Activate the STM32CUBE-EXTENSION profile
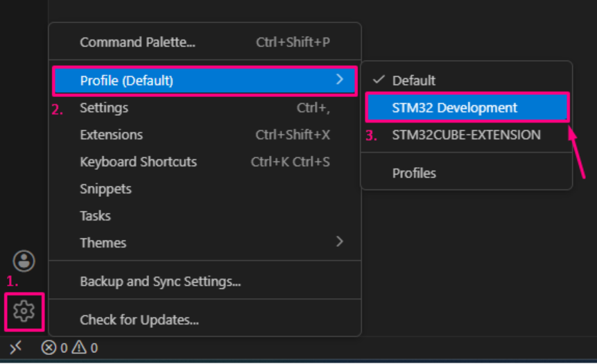 click(x=466, y=135)
